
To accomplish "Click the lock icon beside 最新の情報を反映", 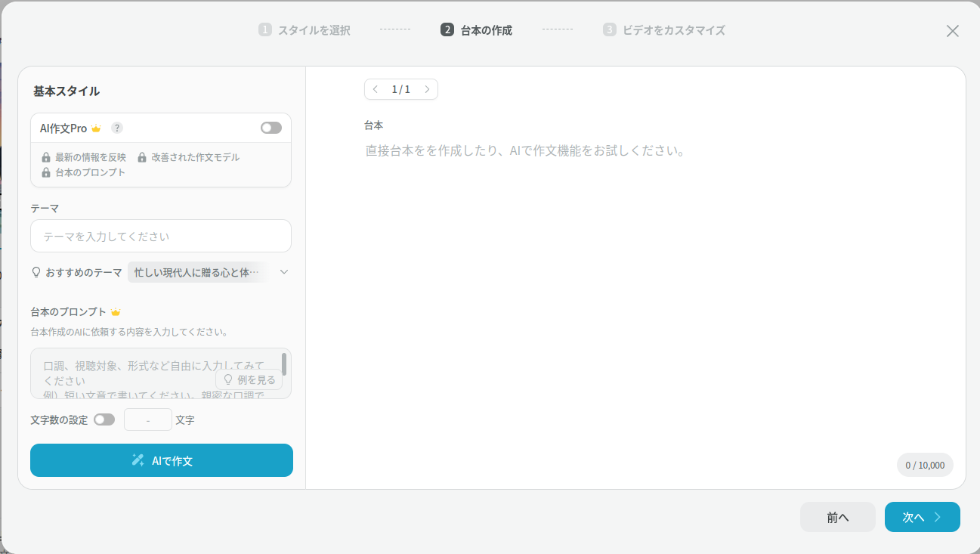I will 46,157.
